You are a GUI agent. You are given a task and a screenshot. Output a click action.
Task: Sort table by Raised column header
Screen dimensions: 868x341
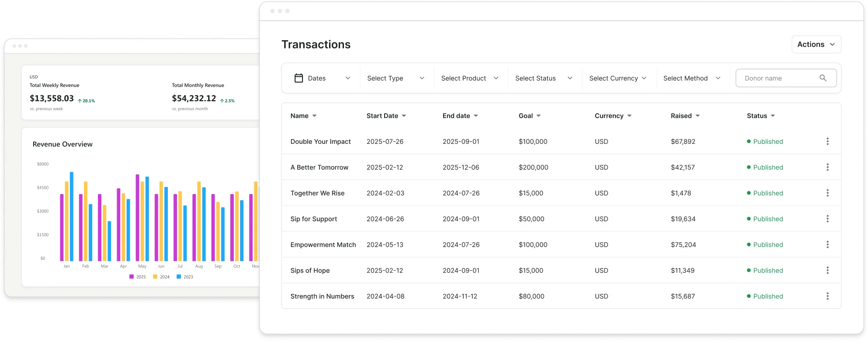coord(685,116)
